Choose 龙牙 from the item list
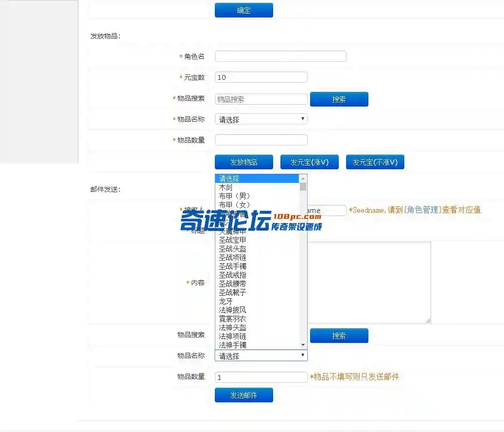The height and width of the screenshot is (432, 504). tap(257, 301)
